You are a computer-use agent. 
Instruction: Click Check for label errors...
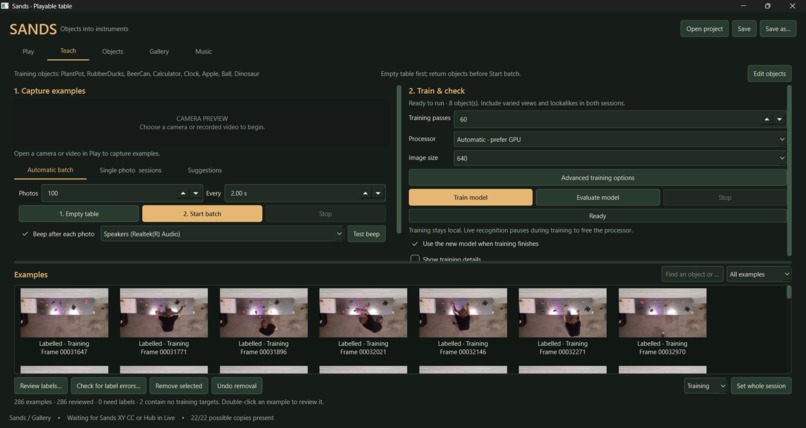[108, 386]
